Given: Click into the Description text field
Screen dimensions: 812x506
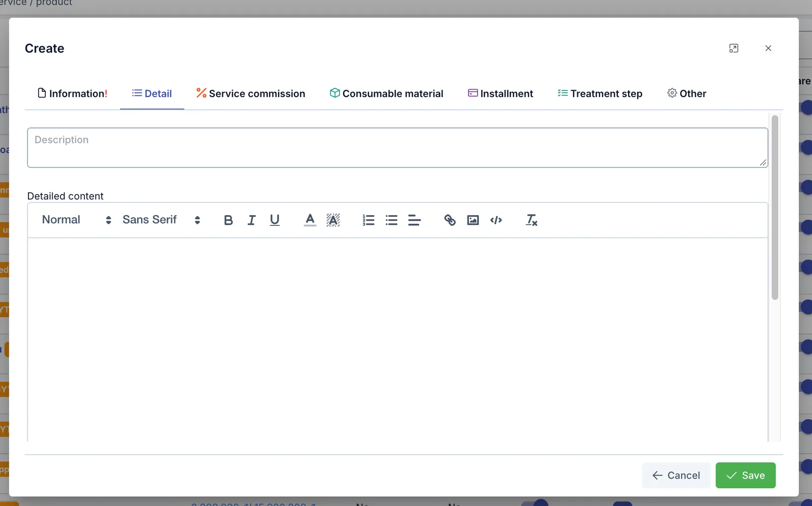Looking at the screenshot, I should pos(397,148).
